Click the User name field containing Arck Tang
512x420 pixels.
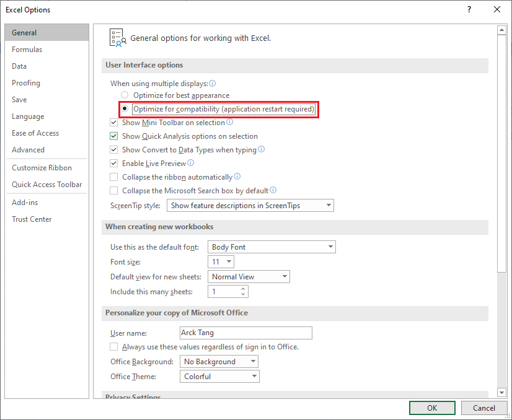tap(246, 333)
